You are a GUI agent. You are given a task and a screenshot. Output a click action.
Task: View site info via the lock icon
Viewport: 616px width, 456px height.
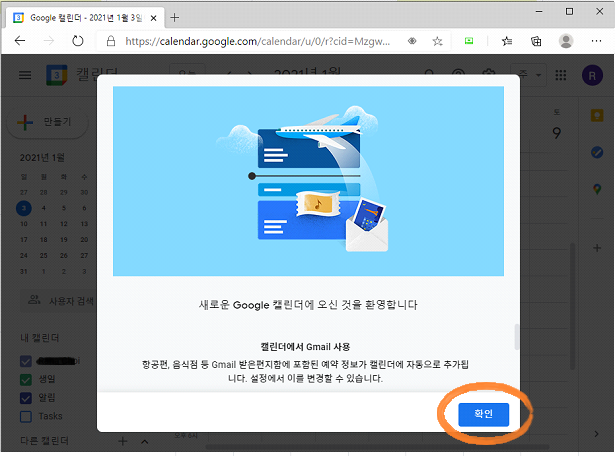(x=111, y=41)
